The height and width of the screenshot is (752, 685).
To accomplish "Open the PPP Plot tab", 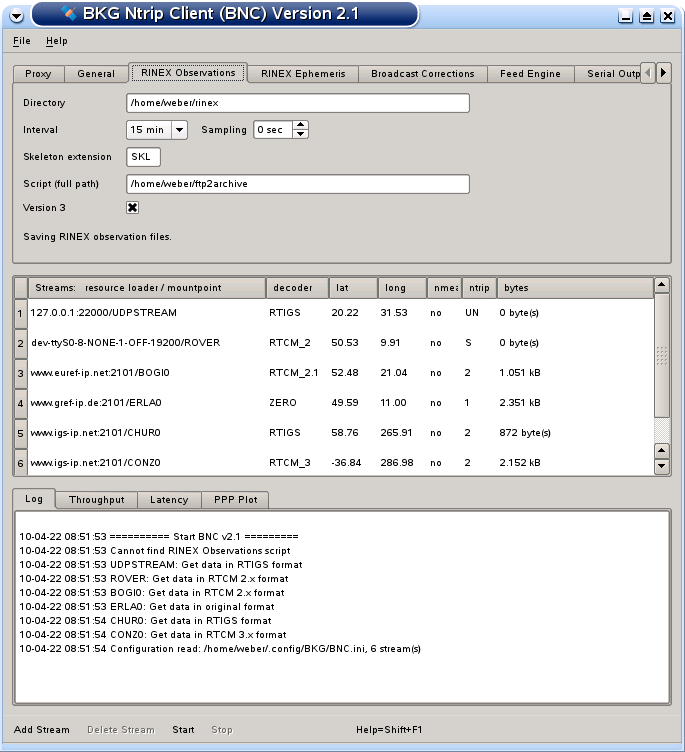I will [236, 500].
